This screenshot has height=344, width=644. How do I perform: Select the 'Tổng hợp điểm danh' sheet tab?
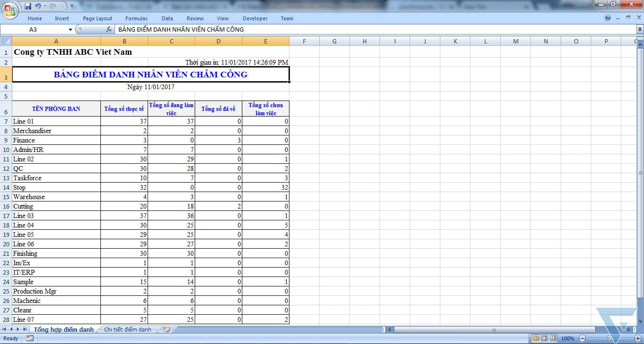click(64, 329)
